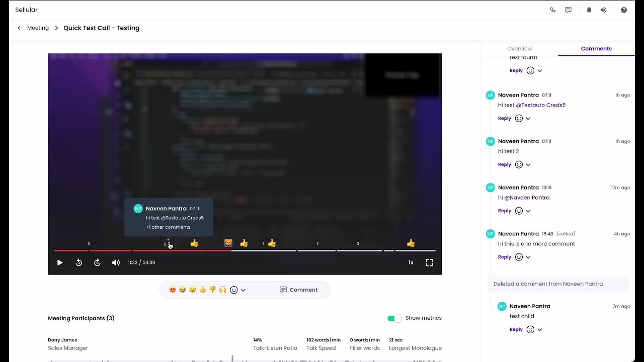Seek on the video progress bar
The width and height of the screenshot is (644, 362).
[245, 250]
